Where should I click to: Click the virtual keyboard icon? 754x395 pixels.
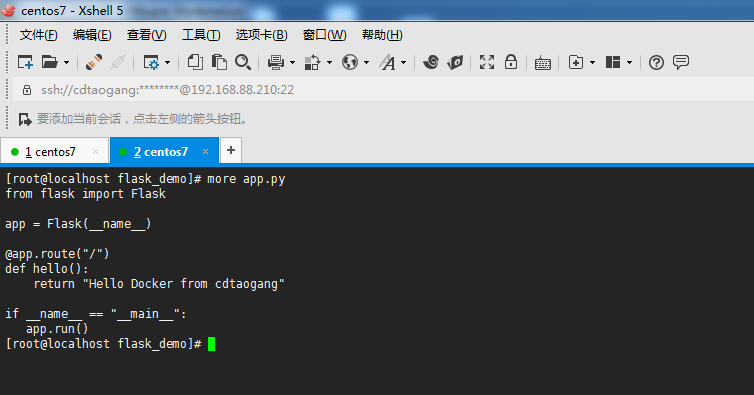coord(542,63)
